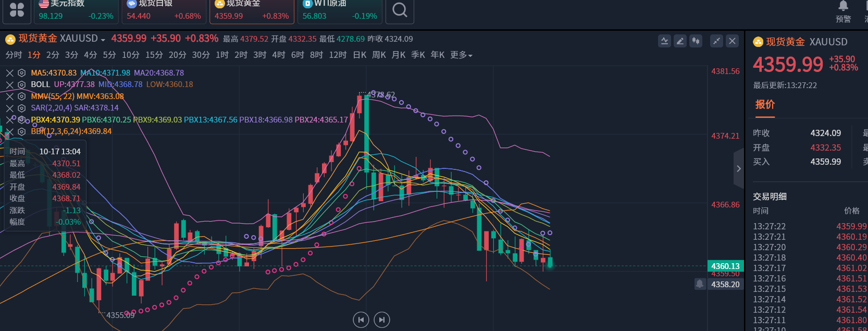
Task: Remove the SAR indicator from chart
Action: [x=9, y=108]
